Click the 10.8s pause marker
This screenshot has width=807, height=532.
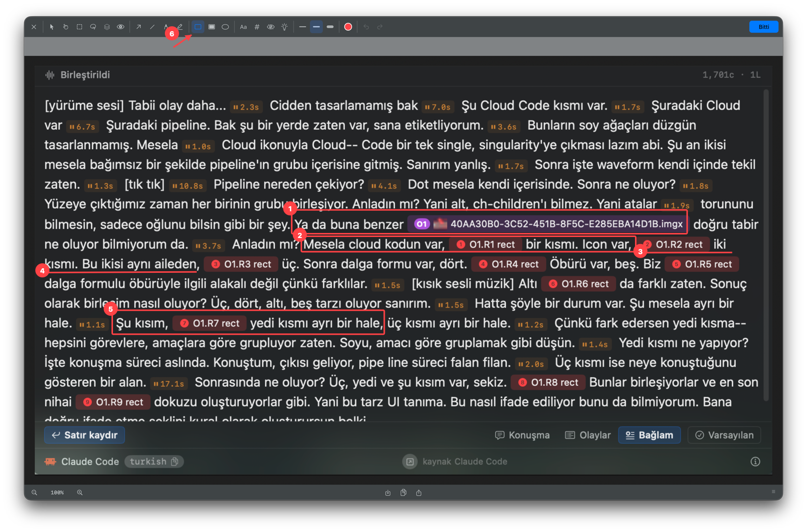pos(188,186)
